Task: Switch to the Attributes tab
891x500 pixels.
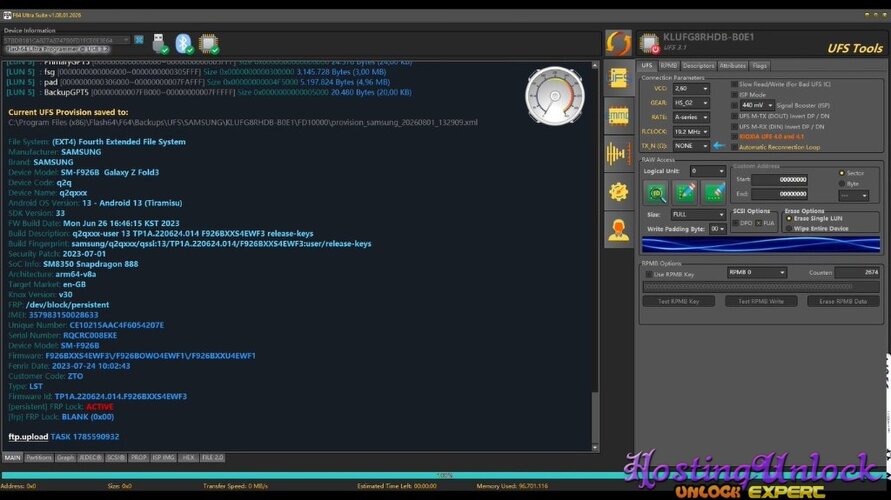Action: tap(733, 66)
